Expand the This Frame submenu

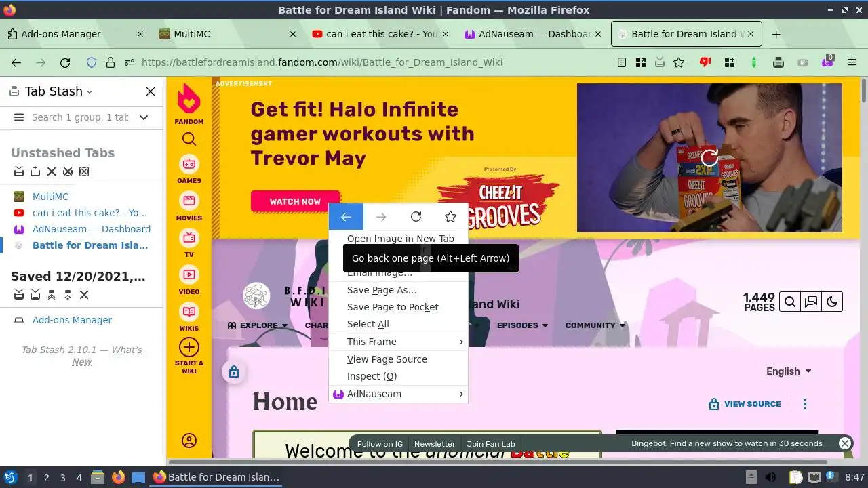(x=398, y=342)
